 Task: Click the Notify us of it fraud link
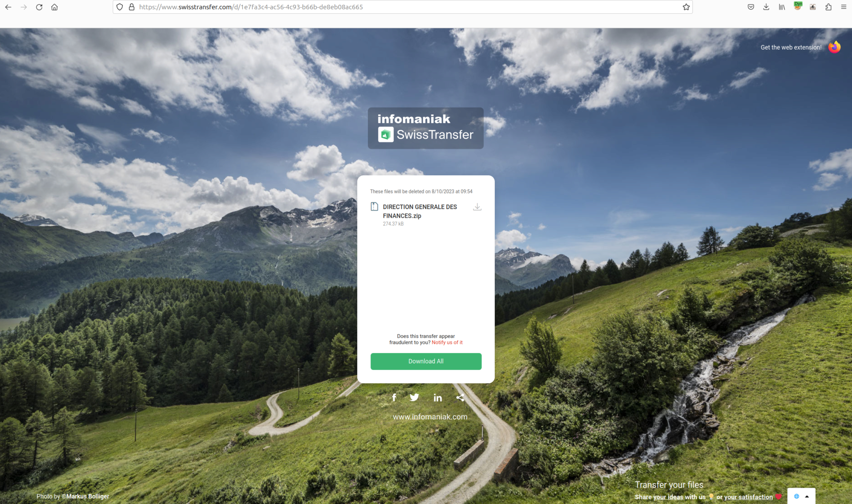point(447,342)
